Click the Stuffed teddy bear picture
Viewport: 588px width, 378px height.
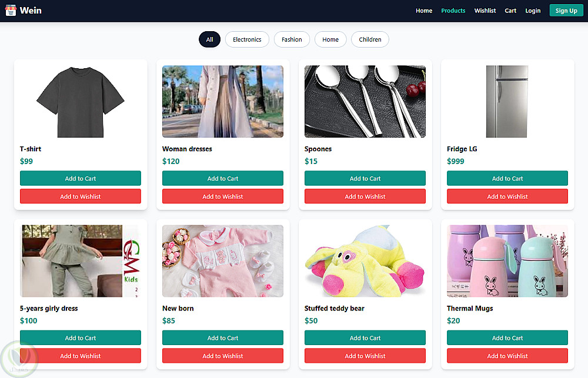click(x=365, y=261)
